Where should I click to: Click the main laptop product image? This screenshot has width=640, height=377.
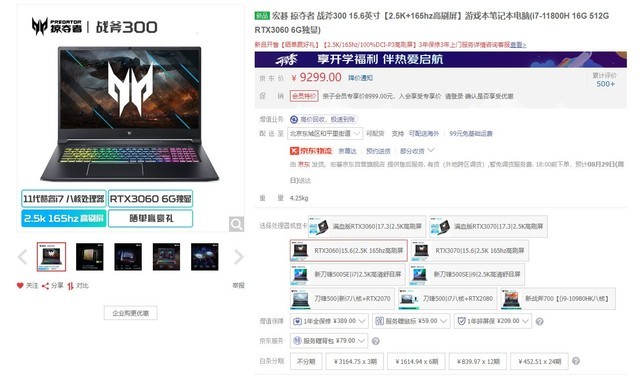[130, 113]
